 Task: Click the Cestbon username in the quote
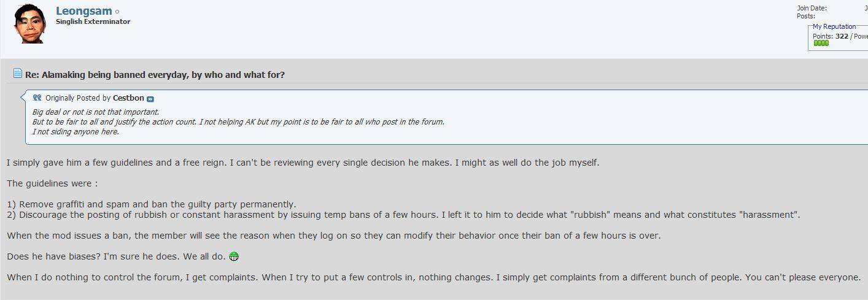tap(128, 98)
